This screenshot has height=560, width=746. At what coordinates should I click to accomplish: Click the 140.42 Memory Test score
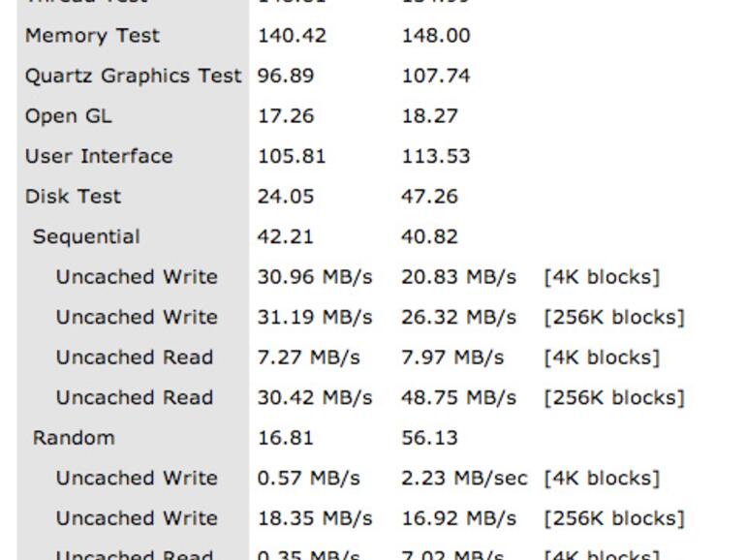coord(292,36)
